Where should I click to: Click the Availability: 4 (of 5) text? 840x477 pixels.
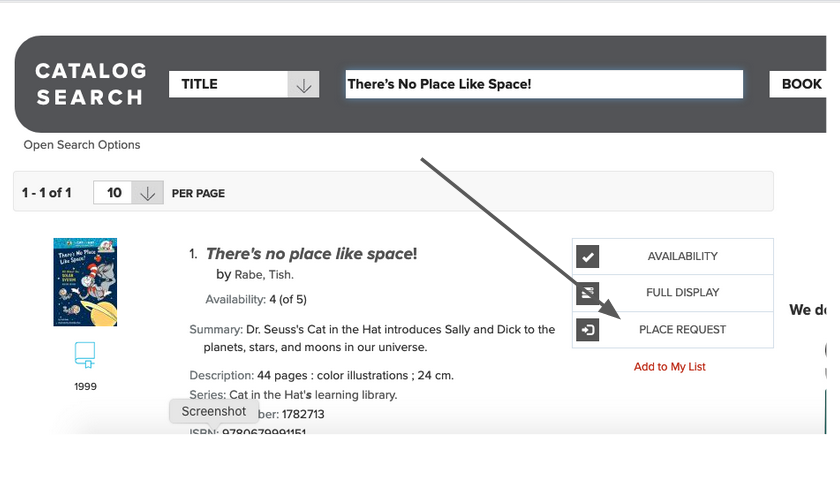(256, 300)
